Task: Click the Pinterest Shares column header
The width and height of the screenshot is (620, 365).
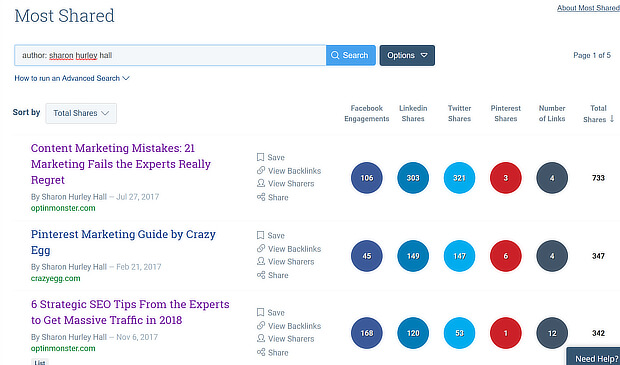Action: pos(505,113)
